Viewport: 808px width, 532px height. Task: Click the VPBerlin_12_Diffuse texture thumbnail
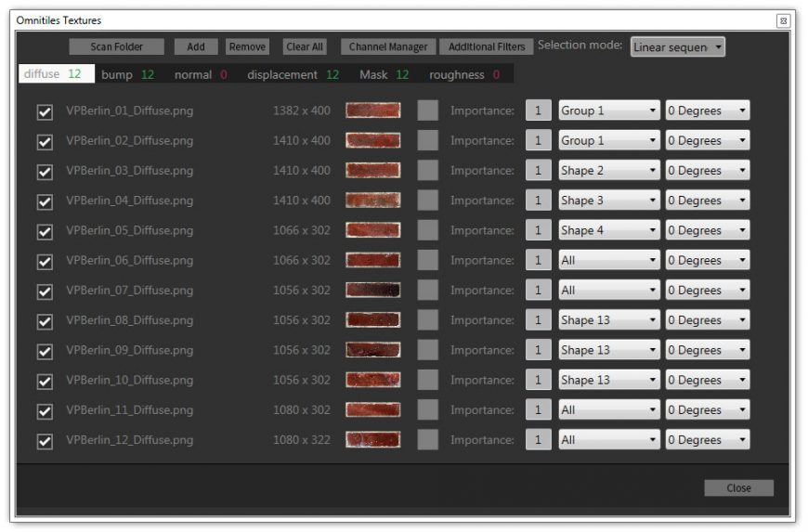pyautogui.click(x=372, y=439)
